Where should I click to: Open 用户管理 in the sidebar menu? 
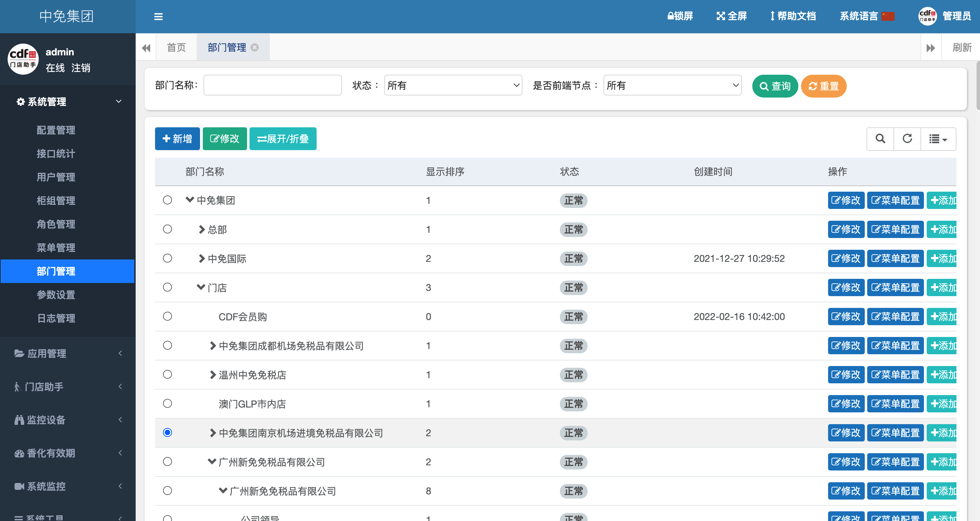pyautogui.click(x=56, y=177)
